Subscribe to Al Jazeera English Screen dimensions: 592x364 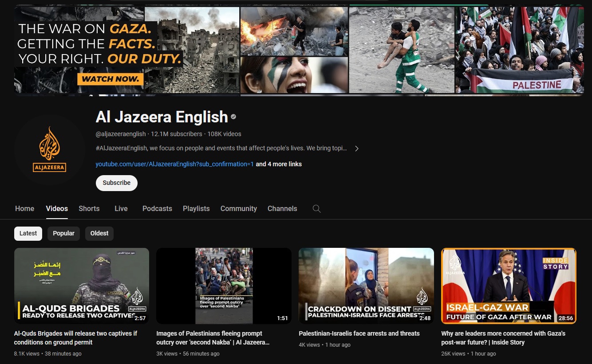[x=117, y=183]
